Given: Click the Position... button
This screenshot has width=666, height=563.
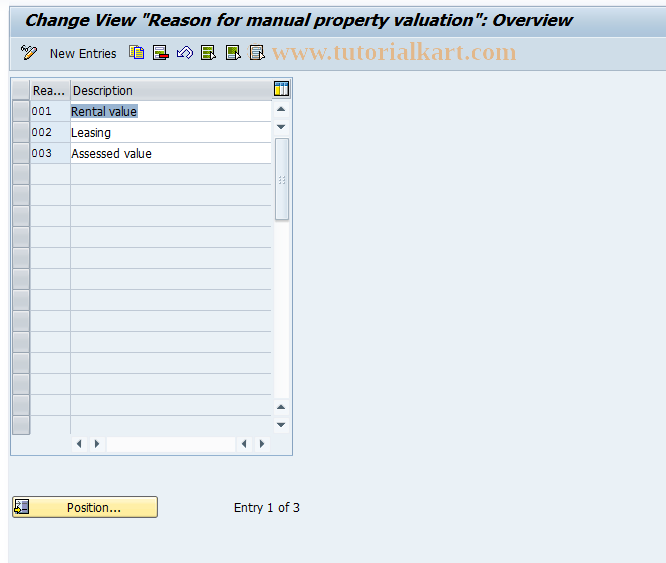Looking at the screenshot, I should (x=85, y=507).
